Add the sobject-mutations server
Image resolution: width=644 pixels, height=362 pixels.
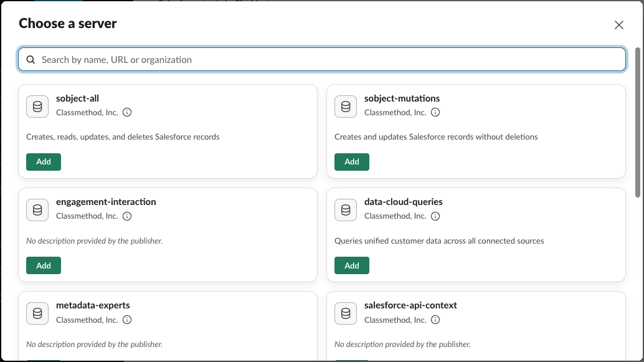(351, 162)
